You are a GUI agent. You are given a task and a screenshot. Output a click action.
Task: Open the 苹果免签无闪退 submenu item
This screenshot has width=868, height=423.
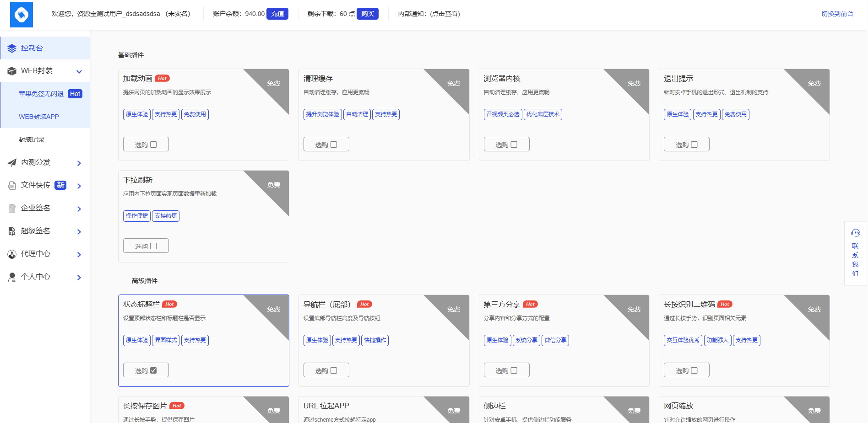click(x=45, y=94)
